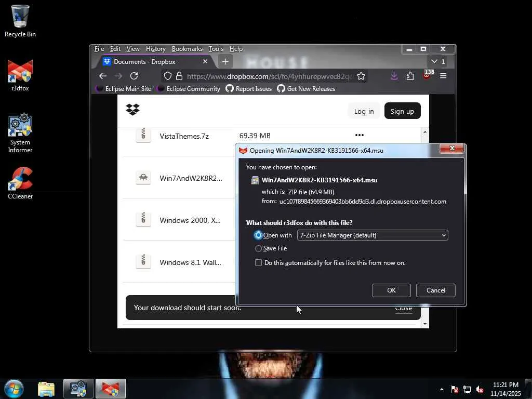Open the Recycle Bin desktop icon

[20, 21]
